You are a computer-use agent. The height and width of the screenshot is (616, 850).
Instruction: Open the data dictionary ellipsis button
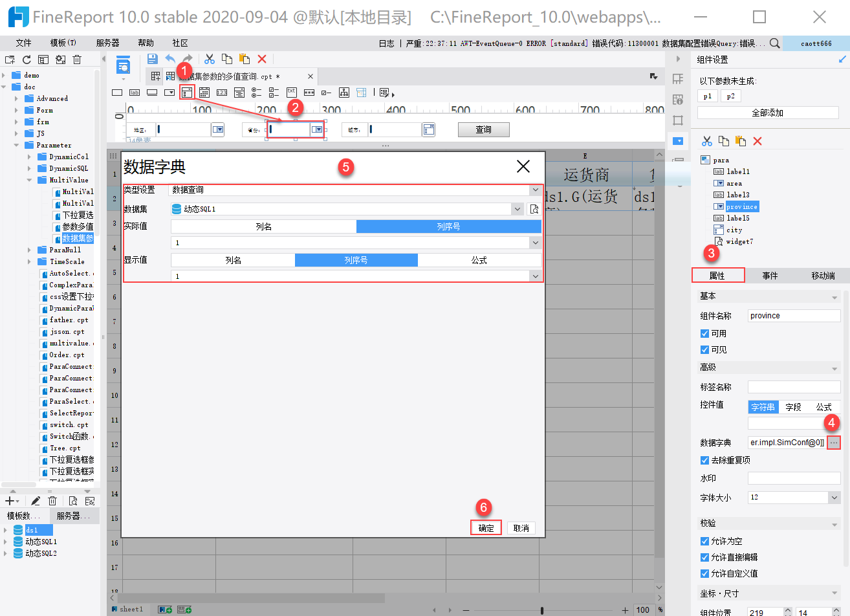tap(834, 443)
